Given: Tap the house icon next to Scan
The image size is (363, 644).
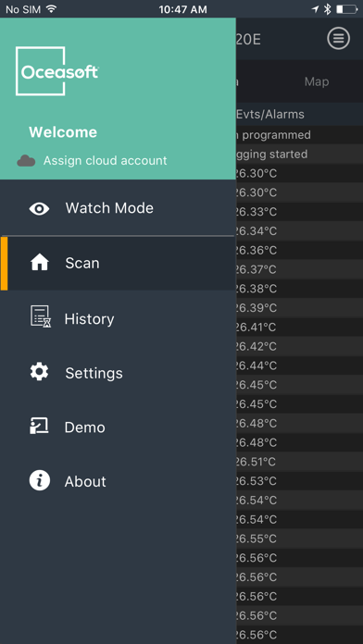Looking at the screenshot, I should pos(40,263).
